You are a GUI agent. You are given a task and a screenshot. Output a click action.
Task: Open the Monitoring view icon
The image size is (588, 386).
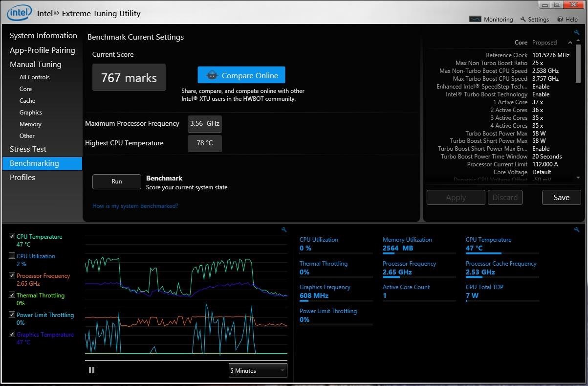(475, 19)
